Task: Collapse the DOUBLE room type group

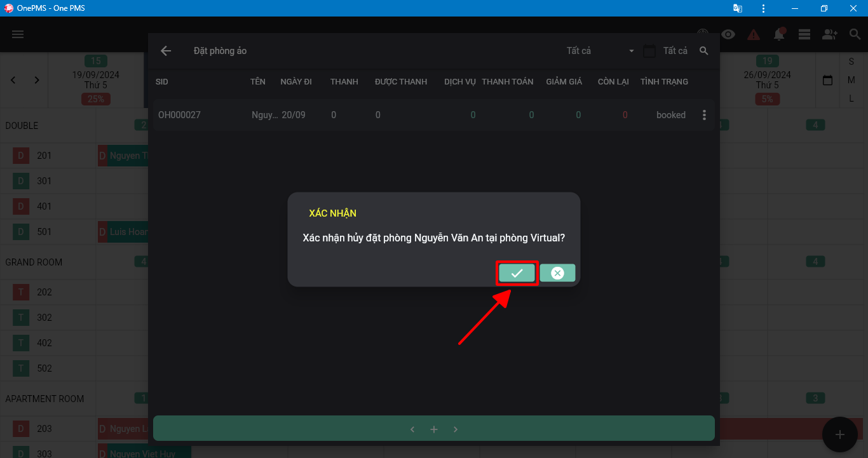Action: click(x=22, y=126)
